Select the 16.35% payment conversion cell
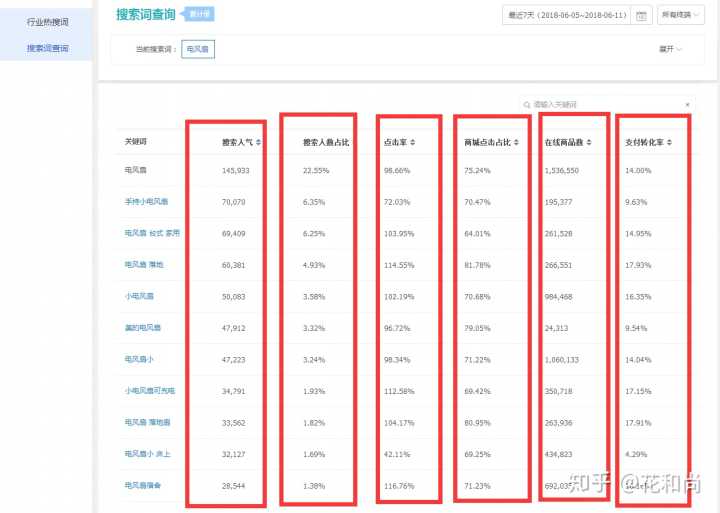This screenshot has width=720, height=513. pyautogui.click(x=638, y=297)
